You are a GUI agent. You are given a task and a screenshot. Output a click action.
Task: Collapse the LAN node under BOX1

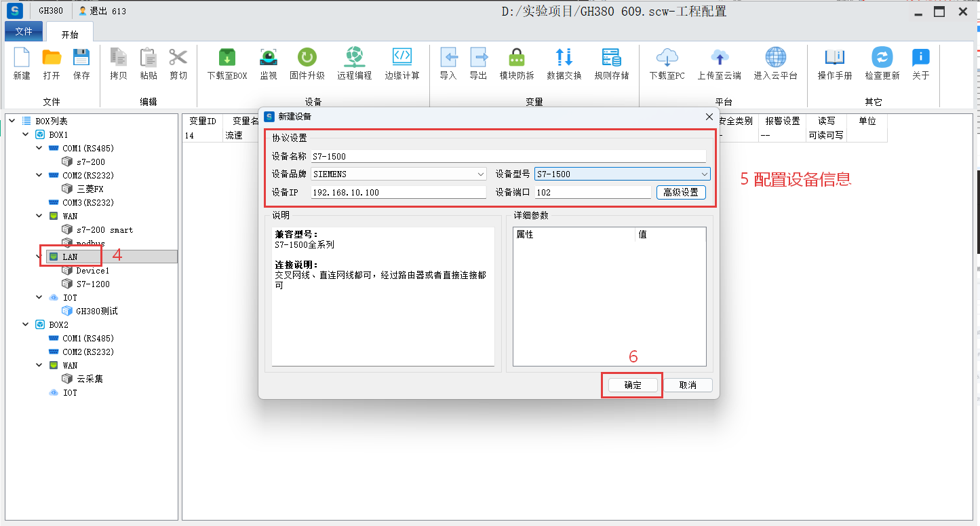pos(39,257)
